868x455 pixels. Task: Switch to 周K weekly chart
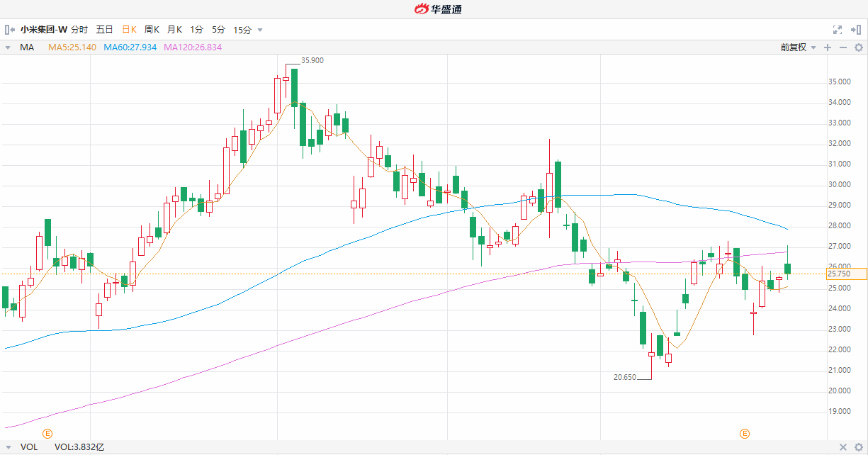click(152, 30)
